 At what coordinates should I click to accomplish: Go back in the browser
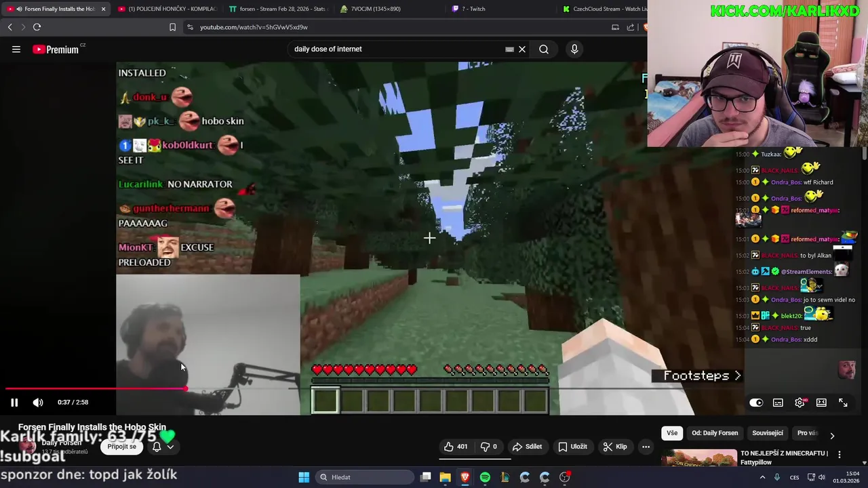click(10, 27)
